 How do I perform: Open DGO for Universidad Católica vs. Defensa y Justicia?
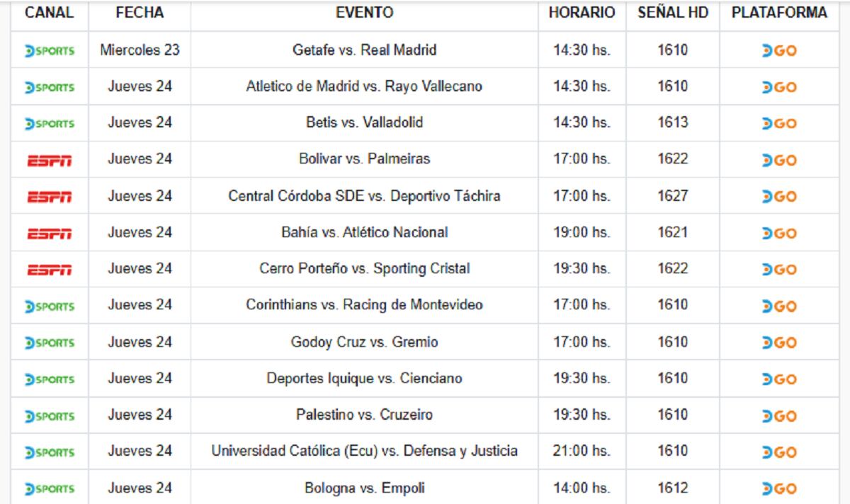(x=779, y=452)
